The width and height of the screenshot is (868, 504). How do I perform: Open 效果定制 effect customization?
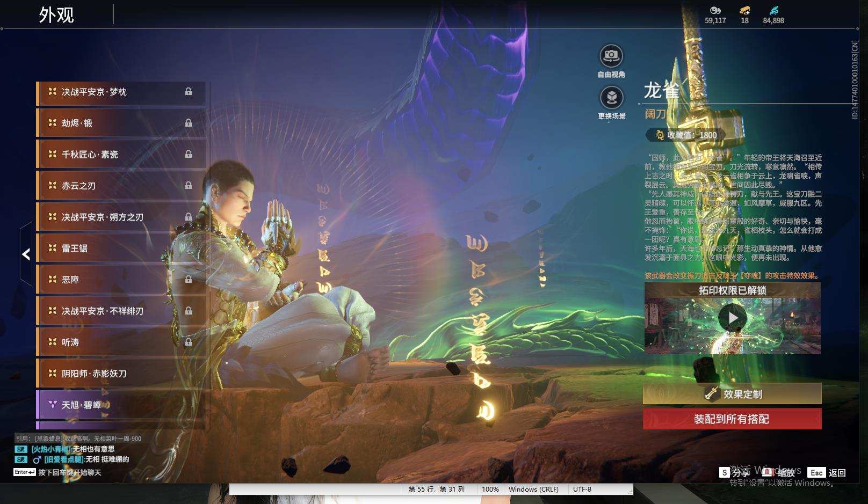[x=732, y=394]
